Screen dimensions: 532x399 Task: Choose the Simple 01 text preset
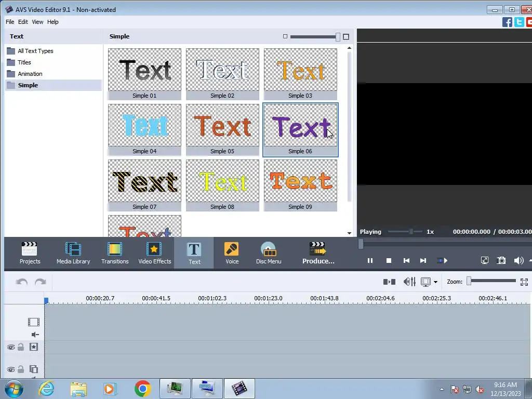[144, 74]
